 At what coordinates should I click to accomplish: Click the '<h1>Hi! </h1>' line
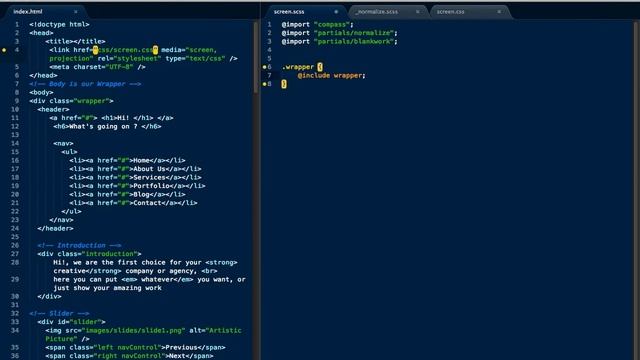click(111, 118)
